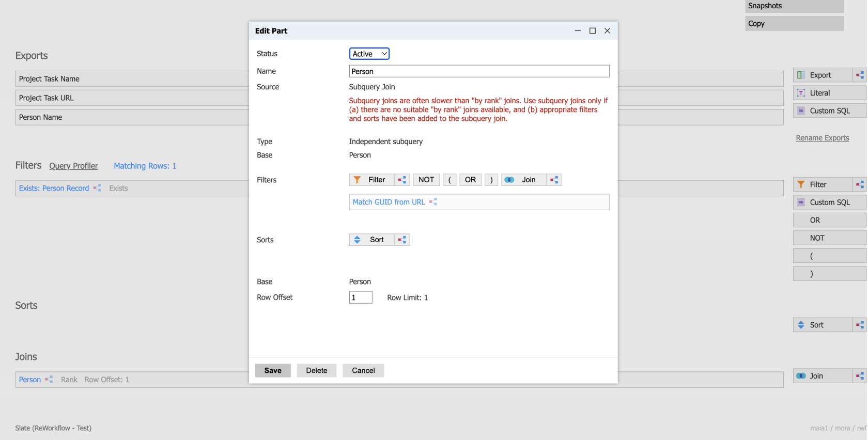Open library icon beside dialog Sort button

[x=402, y=240]
